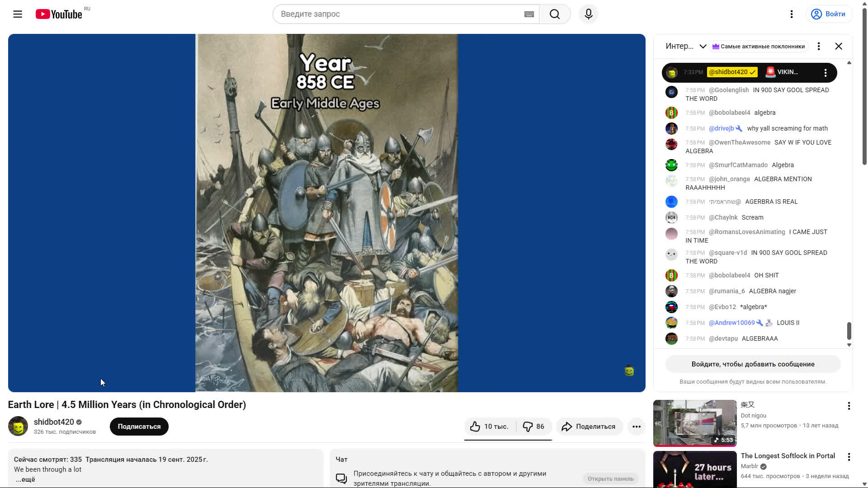
Task: Open the 'Dot nigou' video thumbnail
Action: coord(694,423)
